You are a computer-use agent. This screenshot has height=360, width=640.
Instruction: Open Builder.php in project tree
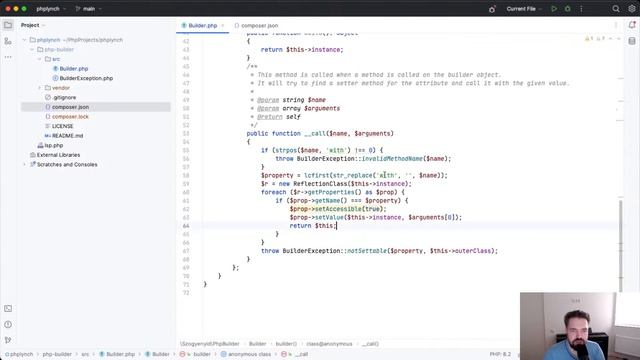tap(73, 69)
